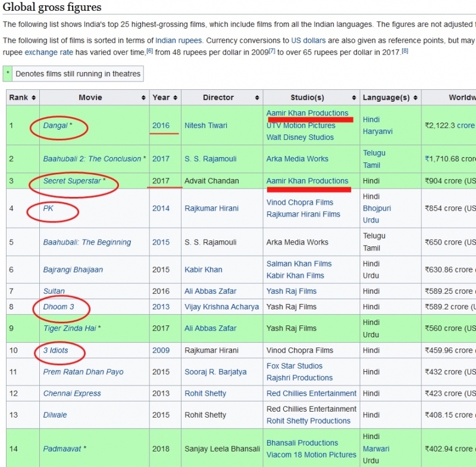Click the 2014 year link for PK
Image resolution: width=476 pixels, height=467 pixels.
point(161,208)
